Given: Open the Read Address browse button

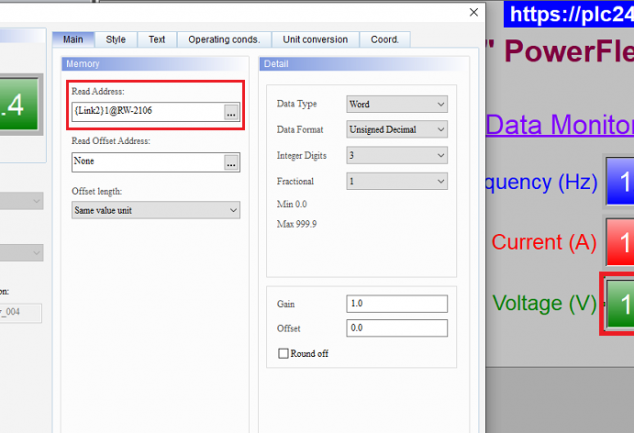Looking at the screenshot, I should tap(232, 112).
